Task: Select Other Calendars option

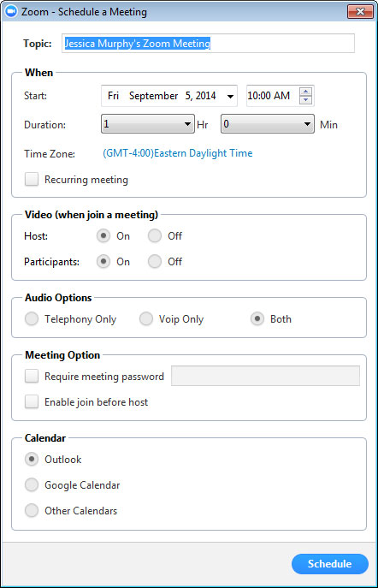Action: (32, 510)
